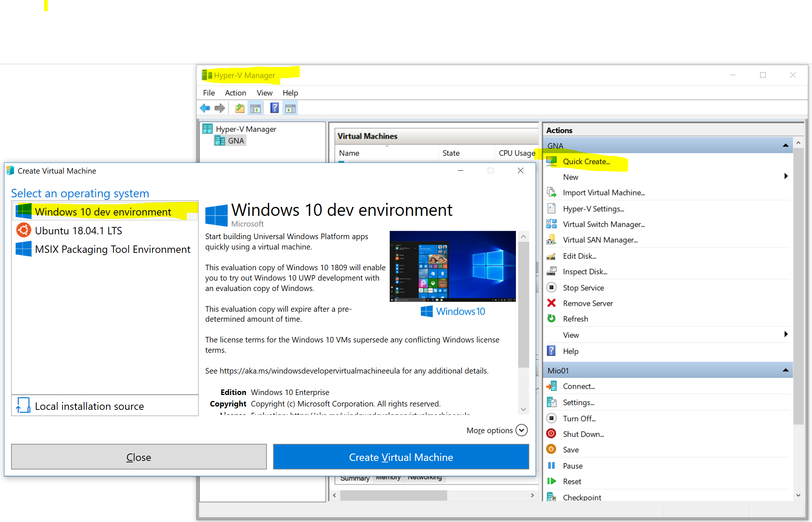Click the Checkpoint icon

(551, 497)
